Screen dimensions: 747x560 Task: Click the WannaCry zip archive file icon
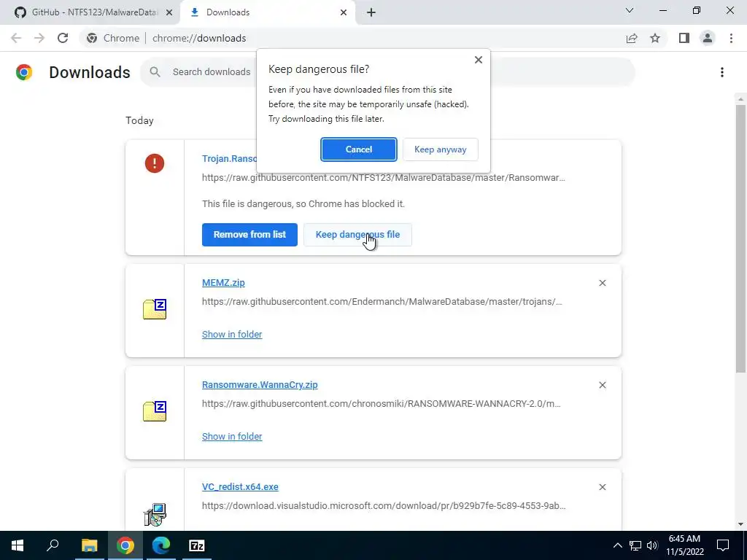(155, 411)
